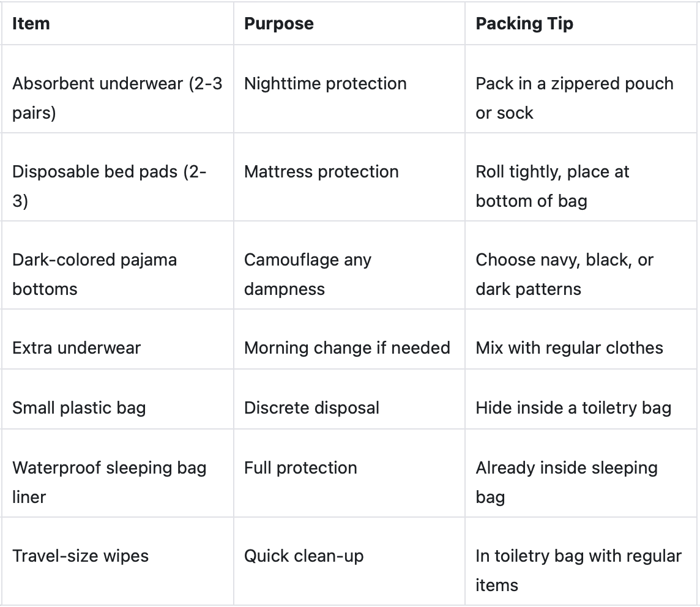Click the Mattress protection cell

tap(321, 172)
